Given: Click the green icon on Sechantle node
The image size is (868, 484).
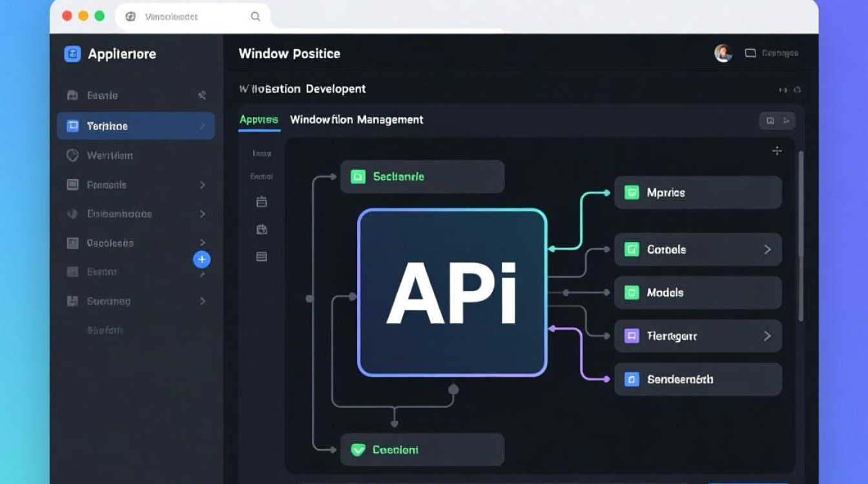Looking at the screenshot, I should coord(358,176).
